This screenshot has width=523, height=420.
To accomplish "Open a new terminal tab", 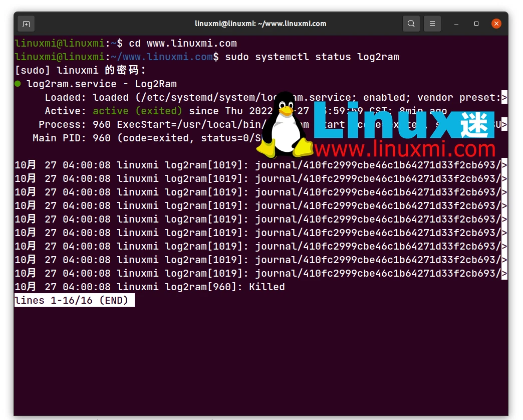I will [x=26, y=24].
